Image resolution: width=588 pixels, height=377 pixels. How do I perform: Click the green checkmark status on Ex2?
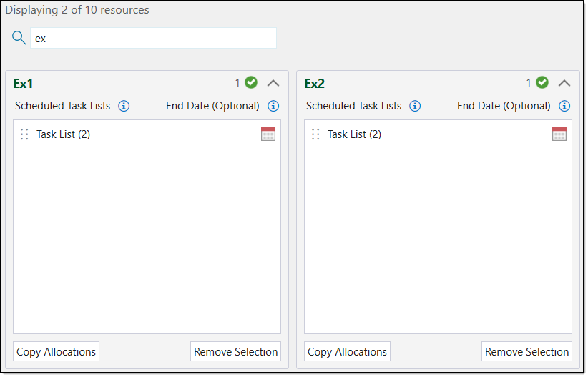[542, 83]
